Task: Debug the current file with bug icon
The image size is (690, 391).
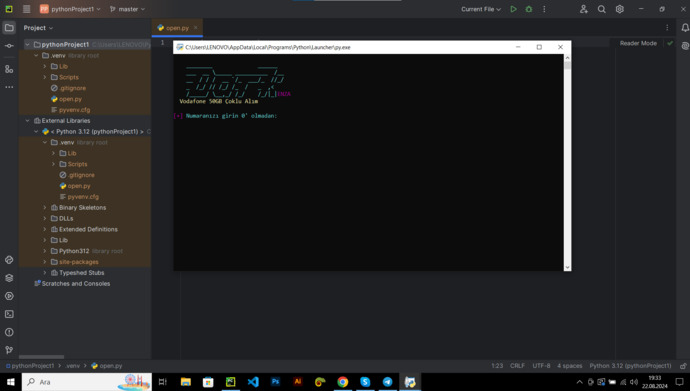Action: (x=529, y=9)
